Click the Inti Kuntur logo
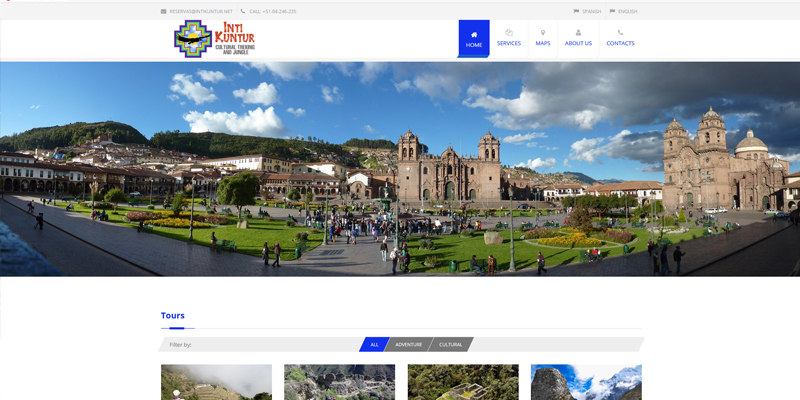This screenshot has width=800, height=400. [214, 39]
